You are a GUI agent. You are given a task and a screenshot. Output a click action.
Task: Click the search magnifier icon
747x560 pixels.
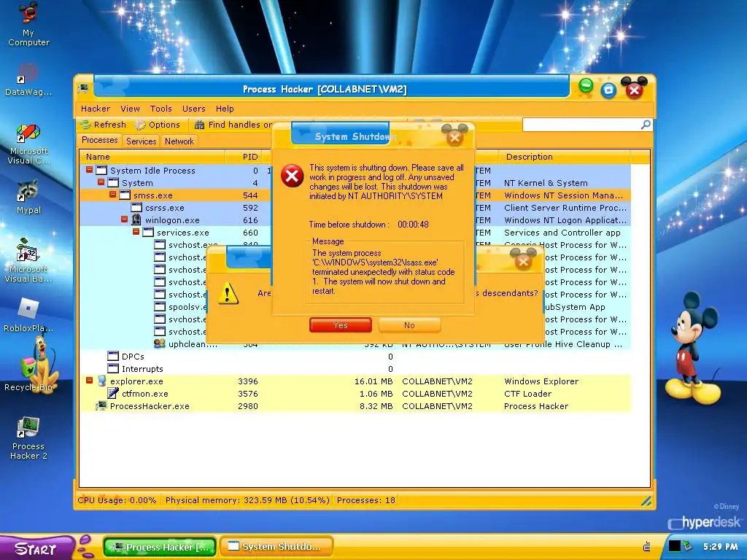point(646,125)
